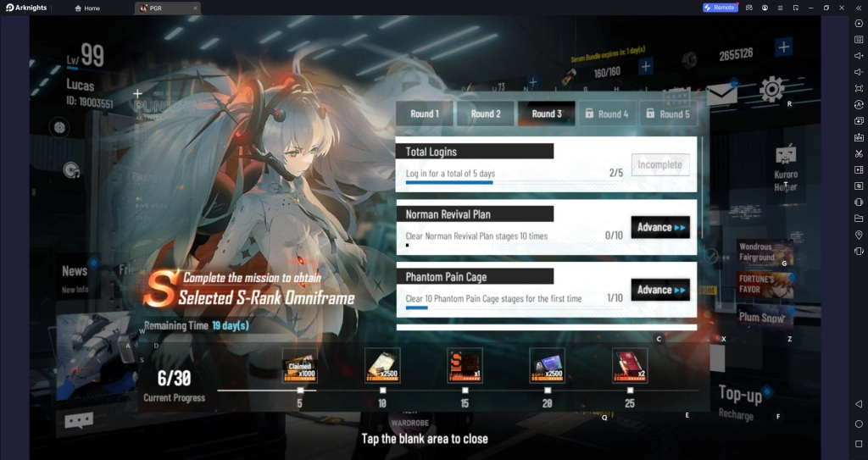Viewport: 868px width, 460px height.
Task: Click the Remote button in title bar
Action: [720, 8]
